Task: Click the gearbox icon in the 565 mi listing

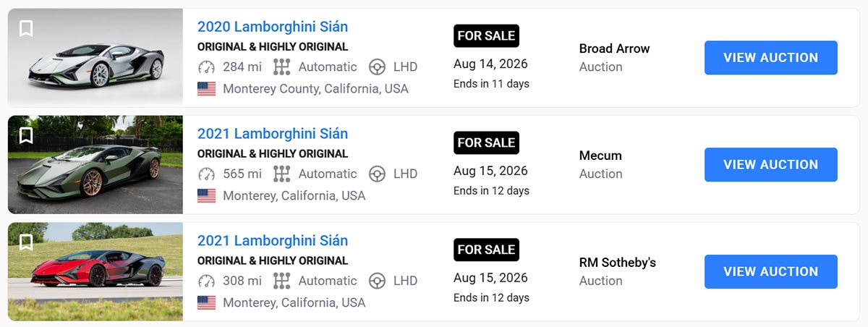Action: tap(281, 174)
